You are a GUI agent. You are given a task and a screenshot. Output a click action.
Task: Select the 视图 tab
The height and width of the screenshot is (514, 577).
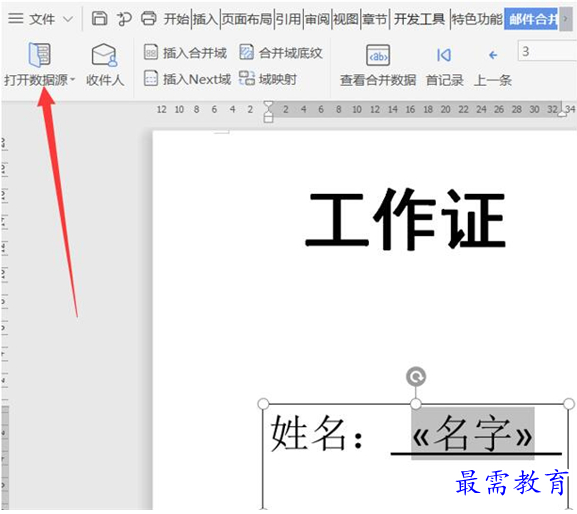(346, 18)
